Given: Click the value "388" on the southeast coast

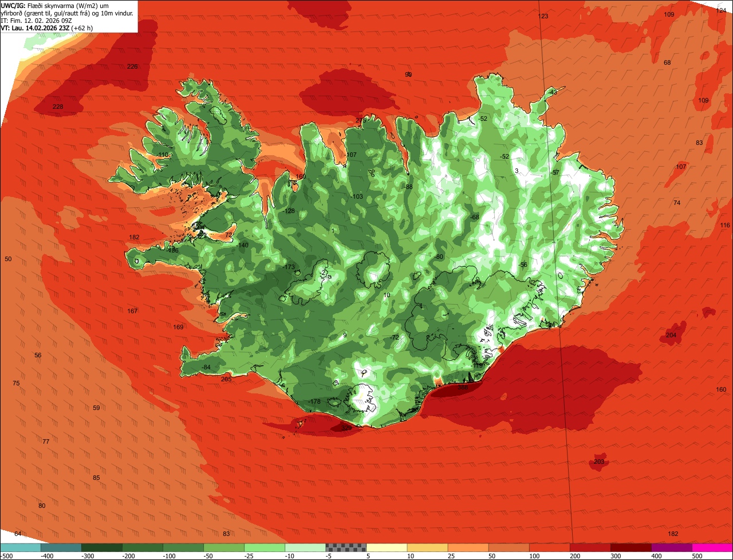Looking at the screenshot, I should (x=463, y=387).
